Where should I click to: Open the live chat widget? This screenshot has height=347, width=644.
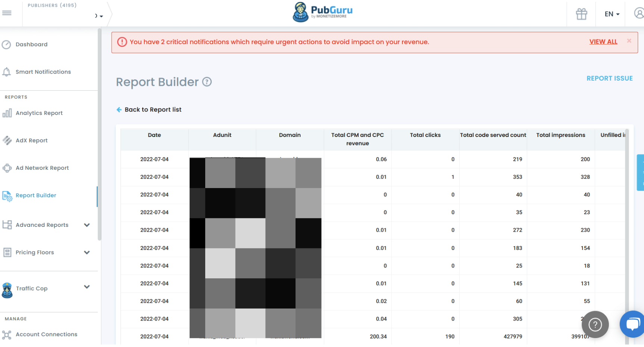633,324
